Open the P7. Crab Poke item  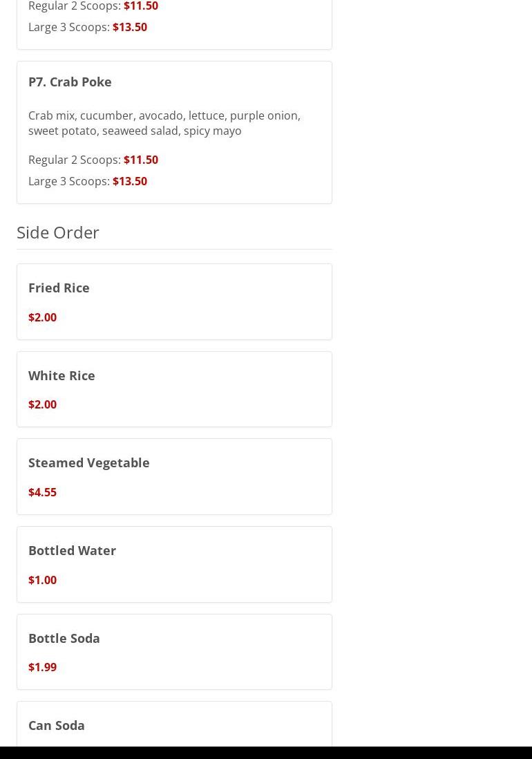[70, 82]
